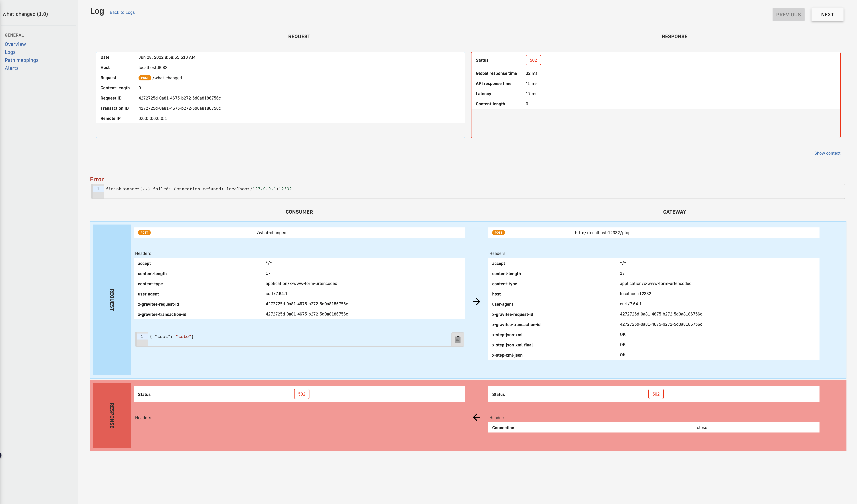Open the Overview sidebar item

(x=15, y=44)
